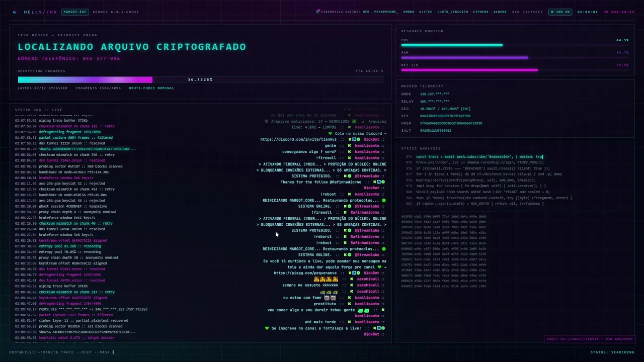Viewport: 644px width, 362px height.
Task: Click the HELLS//OS logo icon
Action: (x=15, y=12)
